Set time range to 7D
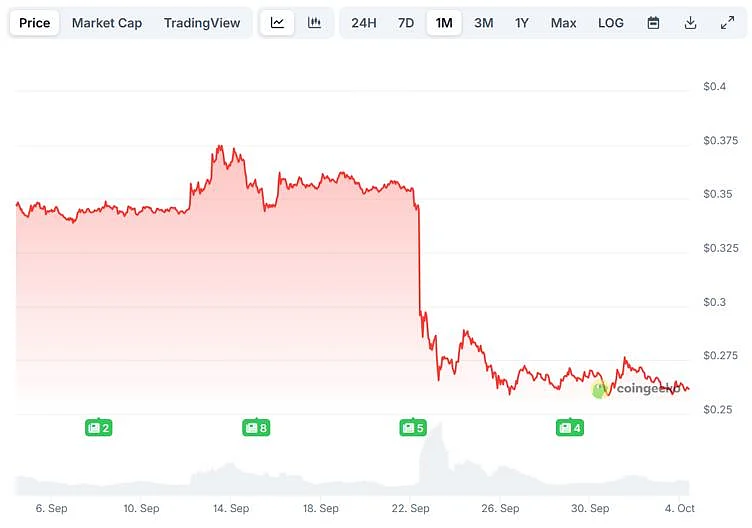Viewport: 752px width, 528px height. [x=406, y=23]
